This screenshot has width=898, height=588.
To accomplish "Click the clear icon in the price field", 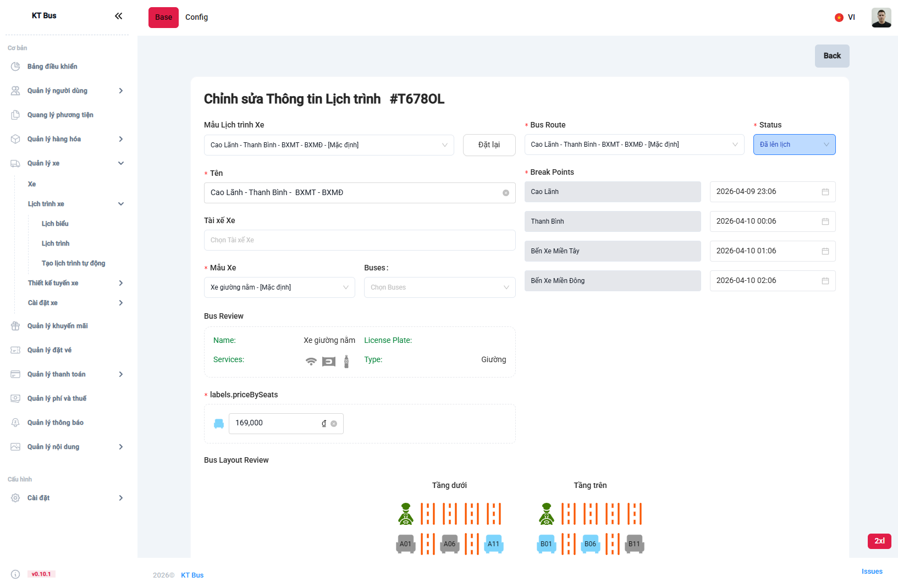I will tap(334, 424).
